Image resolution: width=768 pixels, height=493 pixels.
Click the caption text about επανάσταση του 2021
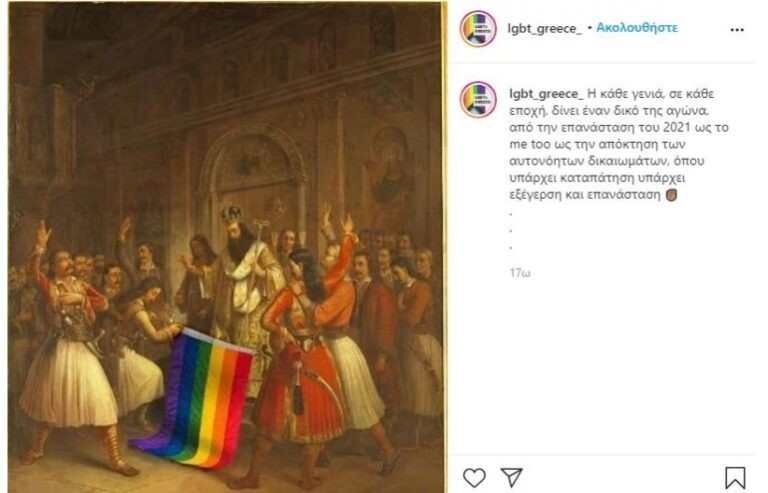[x=619, y=127]
